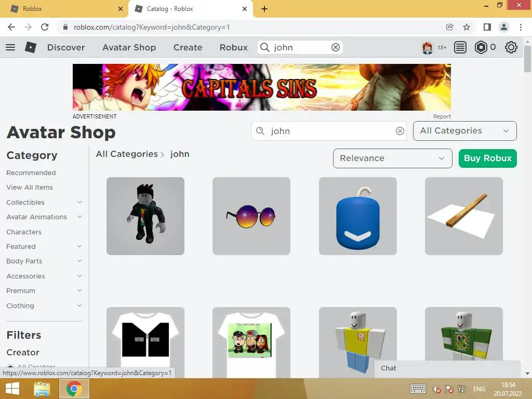Focus the Avatar Shop search field

[x=329, y=131]
